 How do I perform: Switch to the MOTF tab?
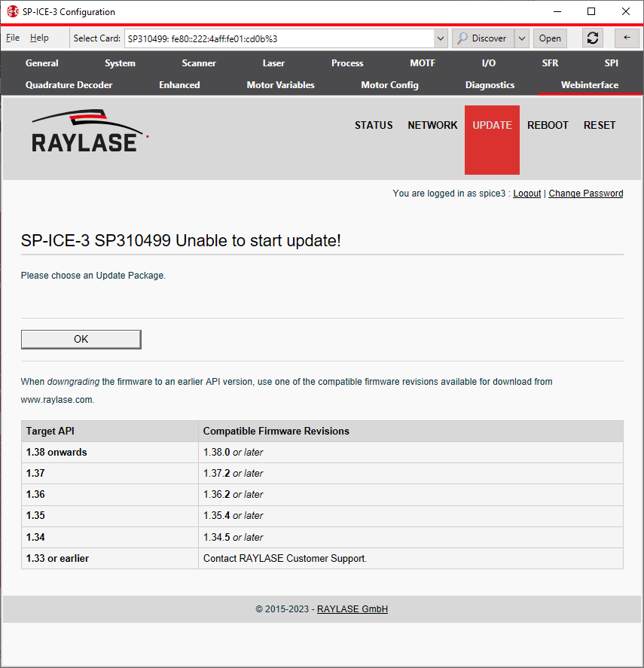tap(423, 63)
